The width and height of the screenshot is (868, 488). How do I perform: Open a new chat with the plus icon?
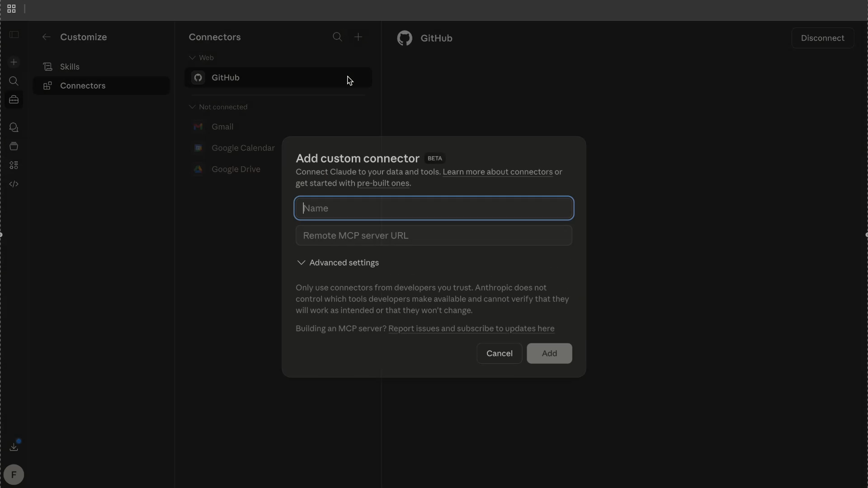pos(14,62)
